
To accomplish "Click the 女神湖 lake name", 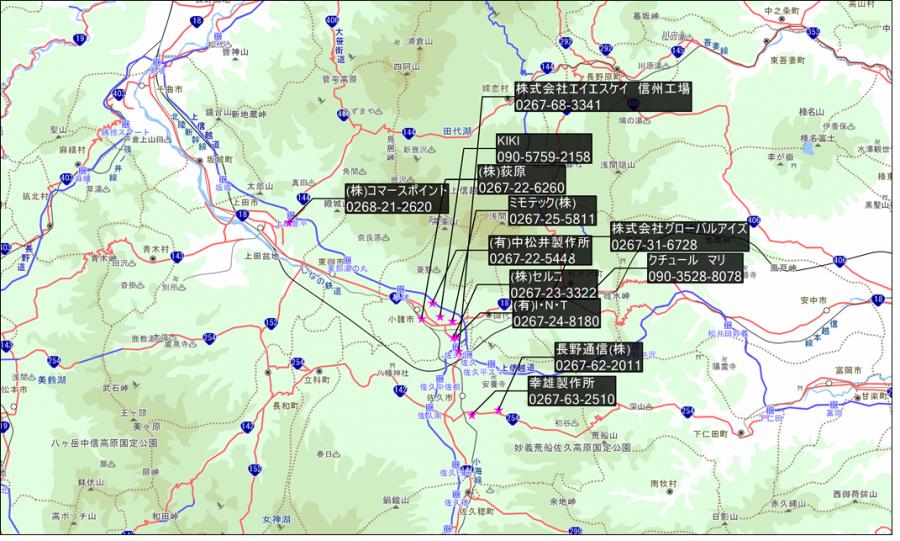I will 277,520.
